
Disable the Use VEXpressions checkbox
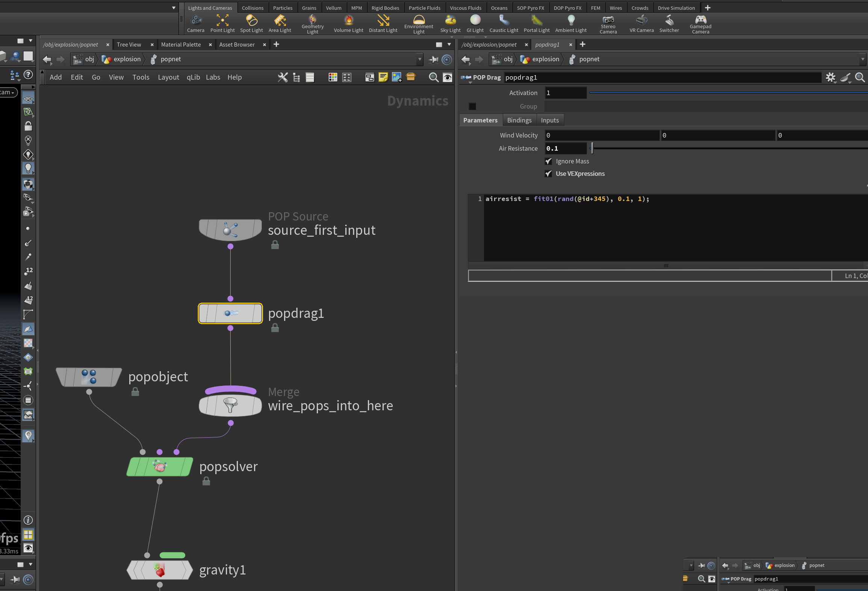(549, 174)
